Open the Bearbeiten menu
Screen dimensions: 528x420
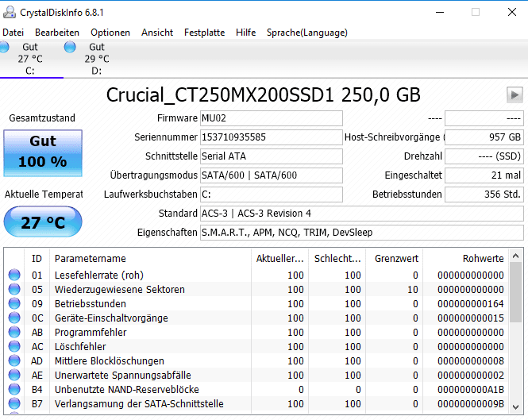coord(57,33)
